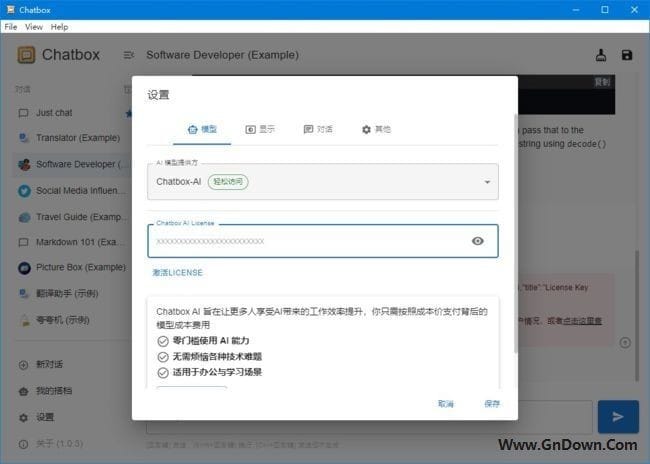Click the 取消 cancel button
This screenshot has width=650, height=464.
coord(446,404)
